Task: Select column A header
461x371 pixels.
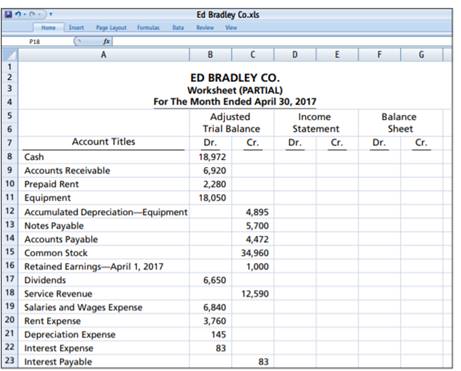Action: coord(104,55)
